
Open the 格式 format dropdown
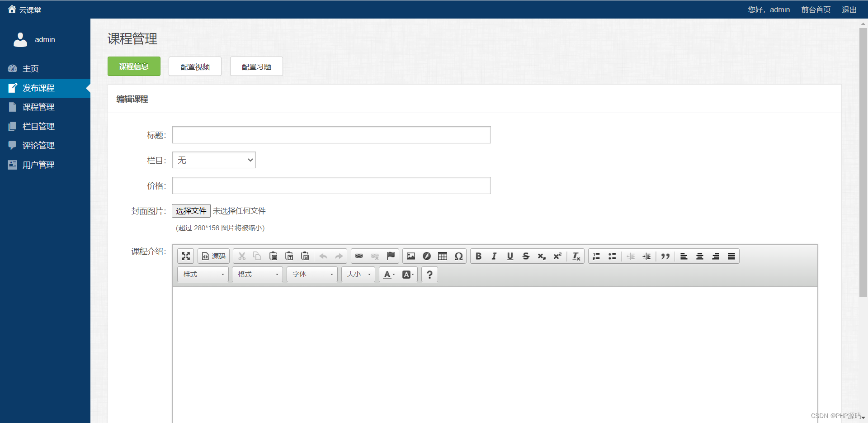click(258, 274)
